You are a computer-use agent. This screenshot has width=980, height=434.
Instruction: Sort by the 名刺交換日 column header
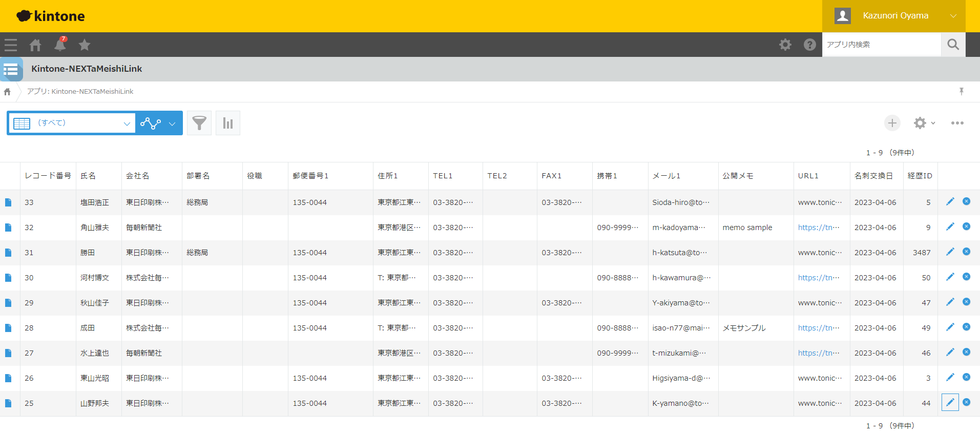(x=873, y=176)
